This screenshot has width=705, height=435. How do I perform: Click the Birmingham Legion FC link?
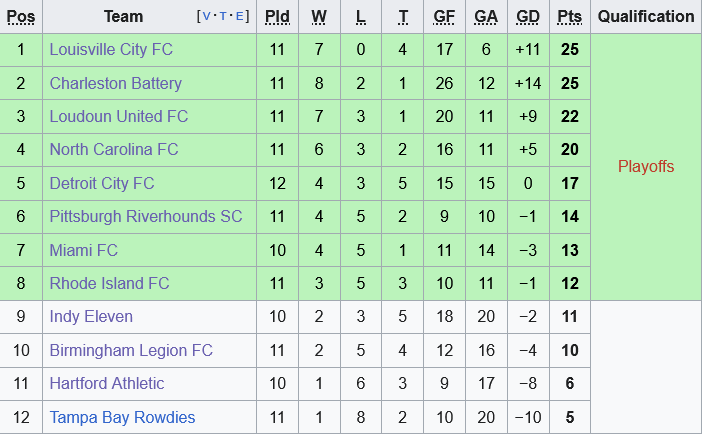pos(131,350)
